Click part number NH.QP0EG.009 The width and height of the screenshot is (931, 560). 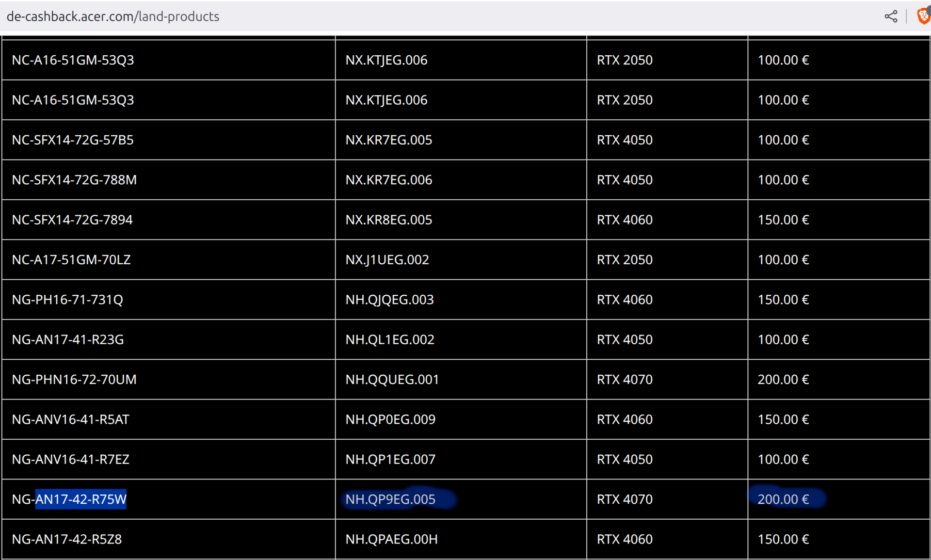coord(390,419)
